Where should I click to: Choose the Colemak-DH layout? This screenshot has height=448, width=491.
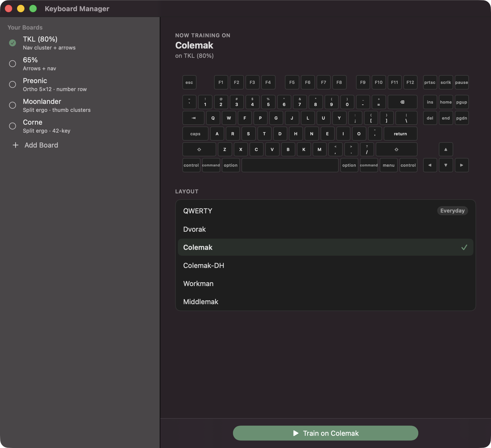click(x=325, y=265)
